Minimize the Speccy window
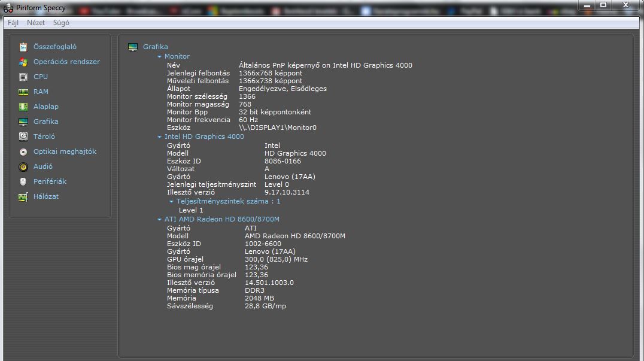 (587, 5)
